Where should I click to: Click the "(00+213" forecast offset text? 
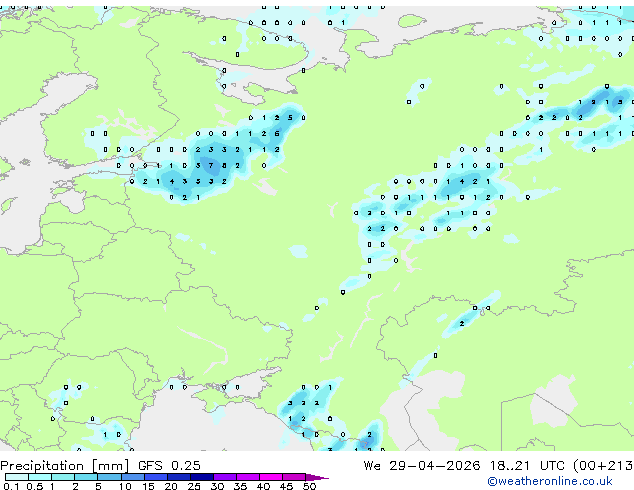tap(603, 465)
